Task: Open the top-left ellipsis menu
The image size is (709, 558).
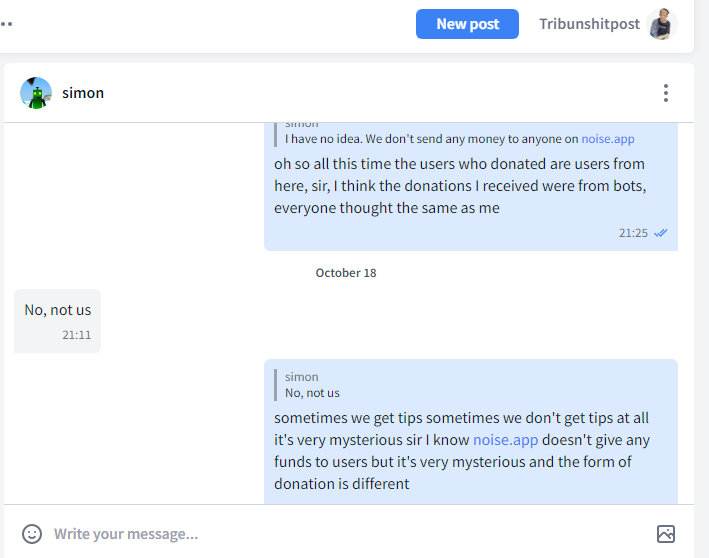Action: pyautogui.click(x=6, y=24)
